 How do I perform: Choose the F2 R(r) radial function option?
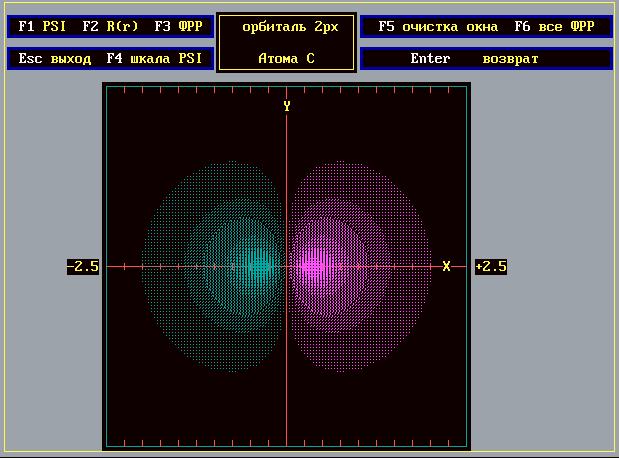tap(110, 26)
